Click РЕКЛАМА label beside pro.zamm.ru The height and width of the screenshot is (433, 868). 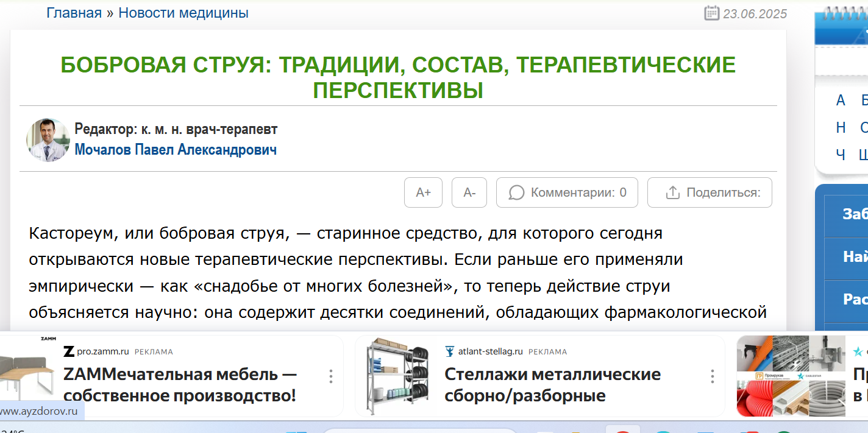pos(154,351)
